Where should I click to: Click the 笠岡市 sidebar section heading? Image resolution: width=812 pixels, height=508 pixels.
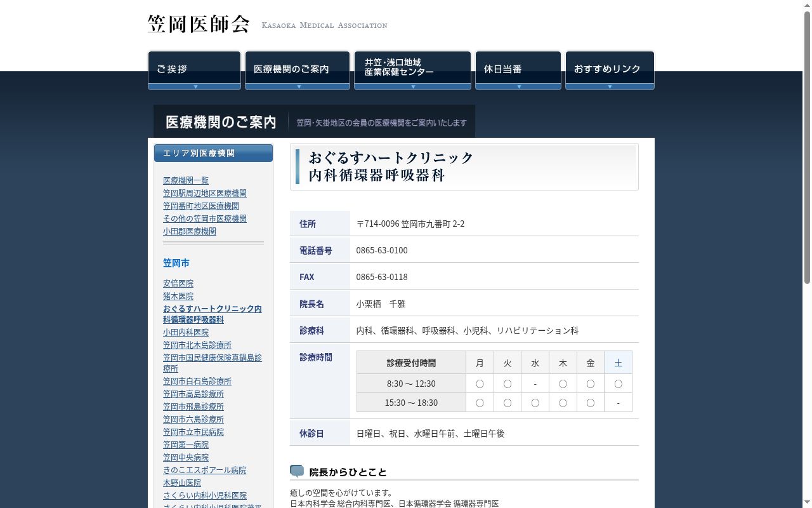coord(176,263)
